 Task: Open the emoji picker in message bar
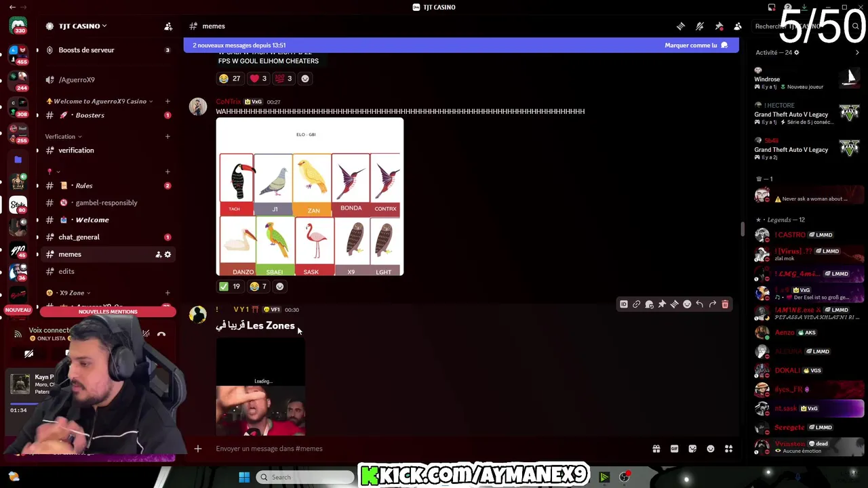[711, 449]
